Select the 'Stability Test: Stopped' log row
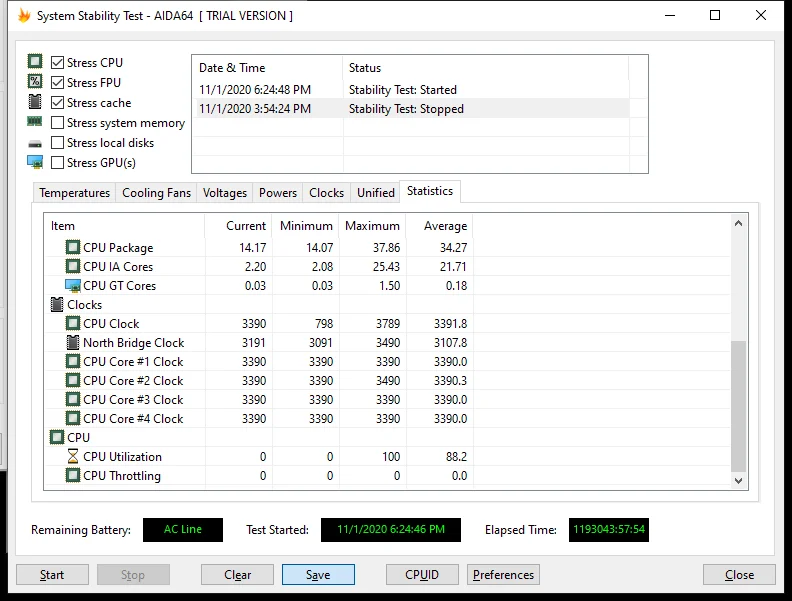 (411, 109)
